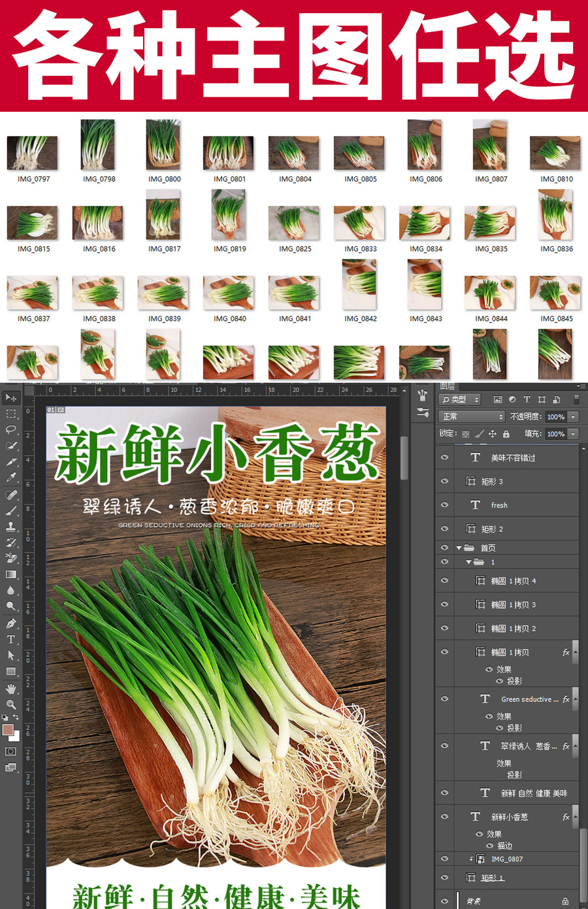Select the Eraser tool
This screenshot has width=588, height=909.
(10, 558)
